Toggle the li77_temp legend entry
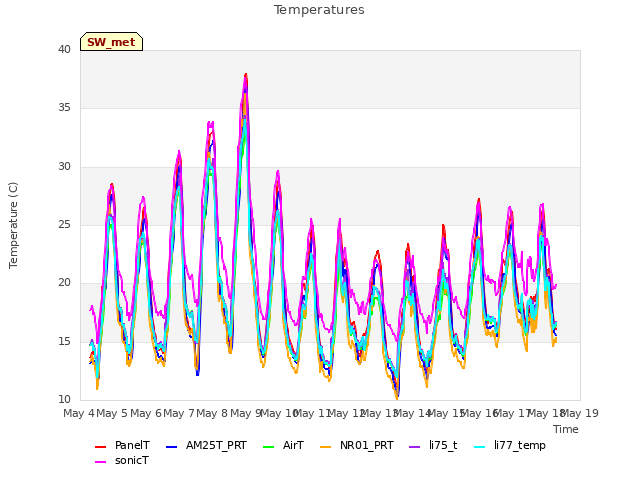The image size is (640, 480). 510,445
